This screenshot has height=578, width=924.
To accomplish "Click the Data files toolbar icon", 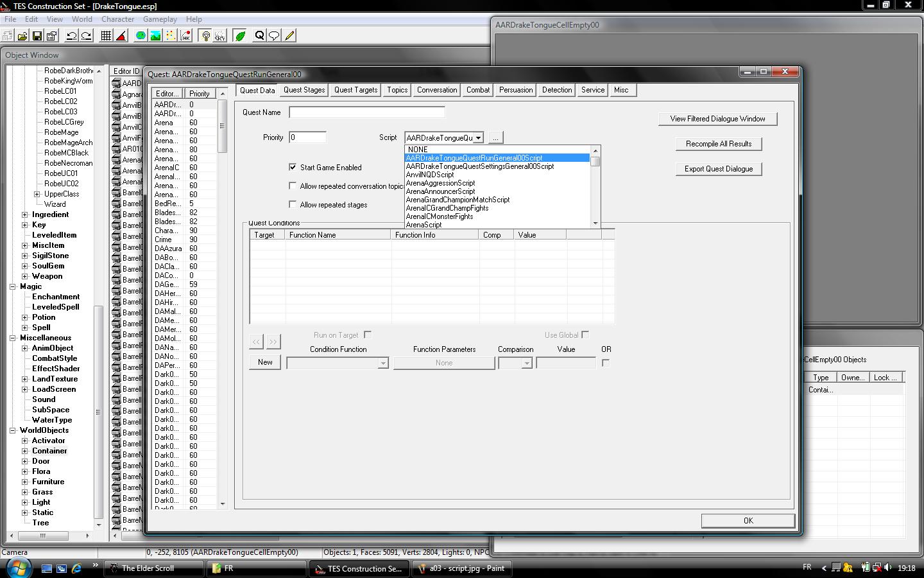I will point(8,36).
